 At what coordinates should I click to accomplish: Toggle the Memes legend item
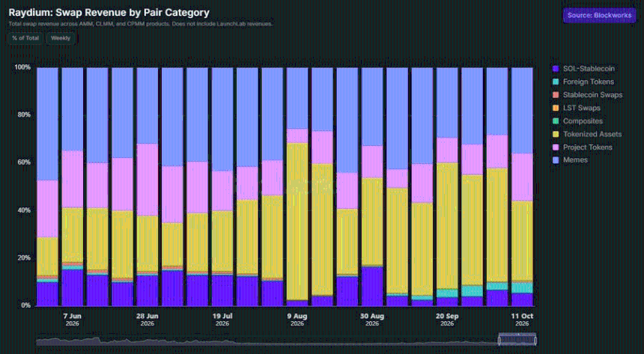click(570, 159)
